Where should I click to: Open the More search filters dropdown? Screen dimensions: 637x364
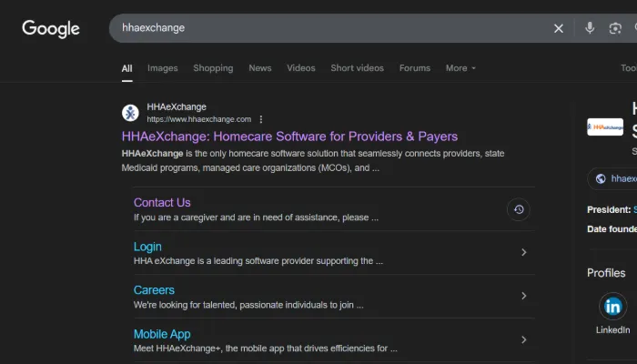point(460,68)
